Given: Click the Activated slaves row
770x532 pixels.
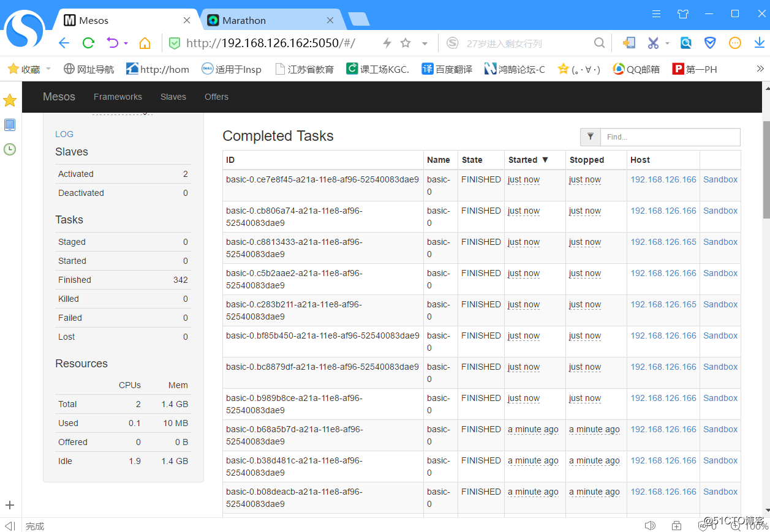Looking at the screenshot, I should (123, 174).
